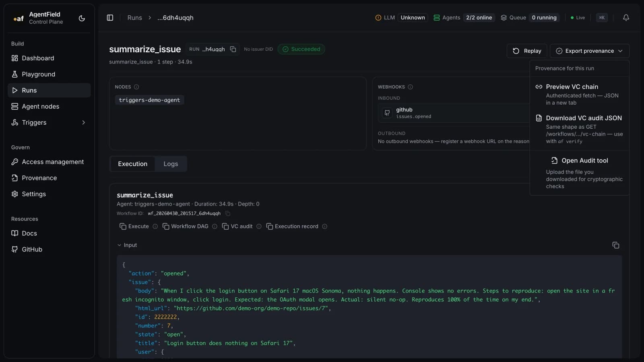Open the command palette ⌘K shortcut
Image resolution: width=644 pixels, height=362 pixels.
pyautogui.click(x=602, y=18)
